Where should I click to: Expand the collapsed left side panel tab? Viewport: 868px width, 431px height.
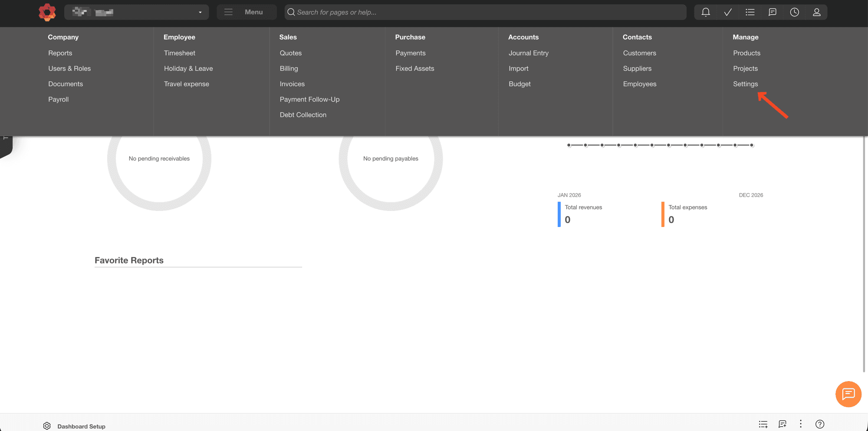[x=6, y=147]
